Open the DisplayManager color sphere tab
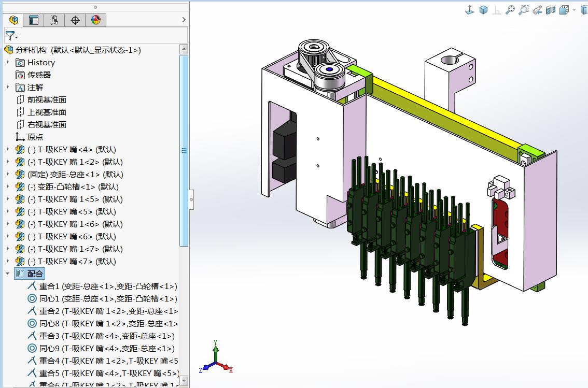 pos(95,20)
